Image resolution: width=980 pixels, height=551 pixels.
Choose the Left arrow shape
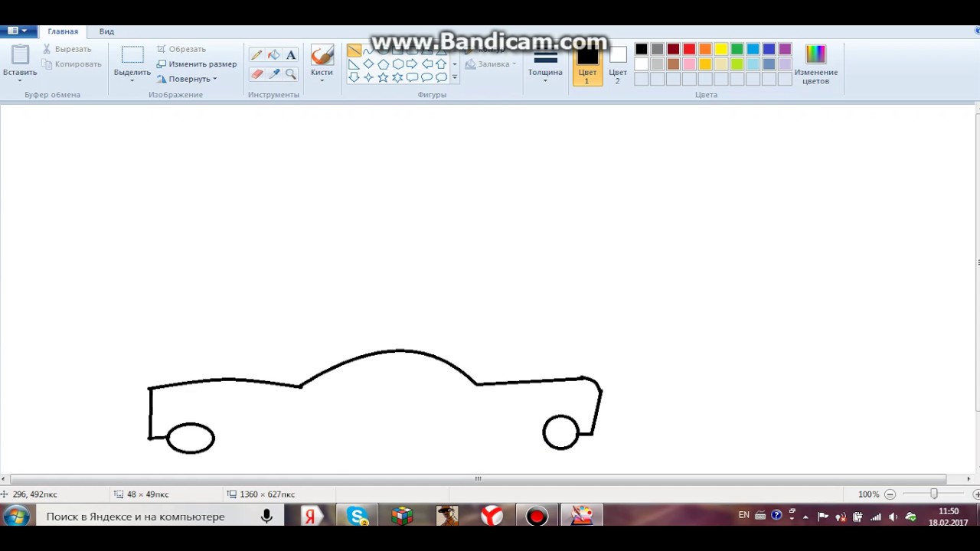426,64
